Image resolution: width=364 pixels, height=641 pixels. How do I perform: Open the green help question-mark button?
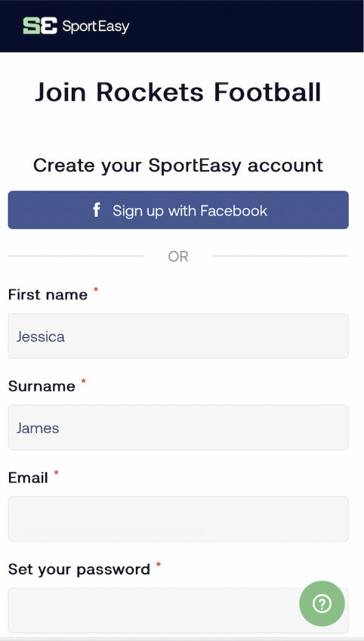(322, 603)
